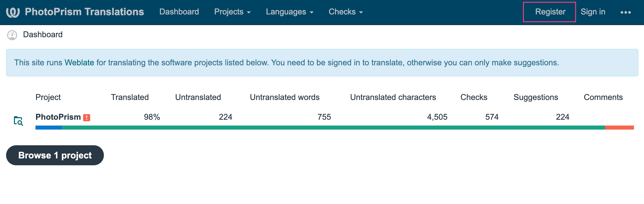644x204 pixels.
Task: Click the green translated progress bar segment
Action: point(329,128)
